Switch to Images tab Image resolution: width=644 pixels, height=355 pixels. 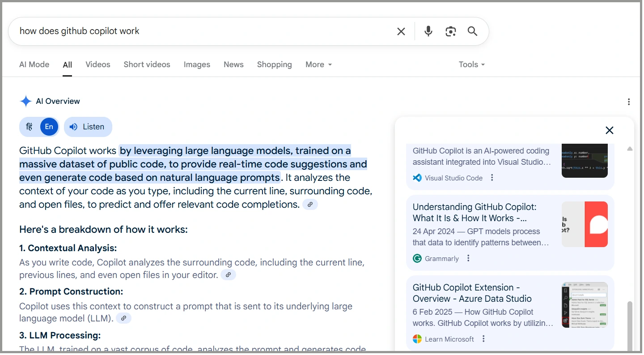pos(197,64)
